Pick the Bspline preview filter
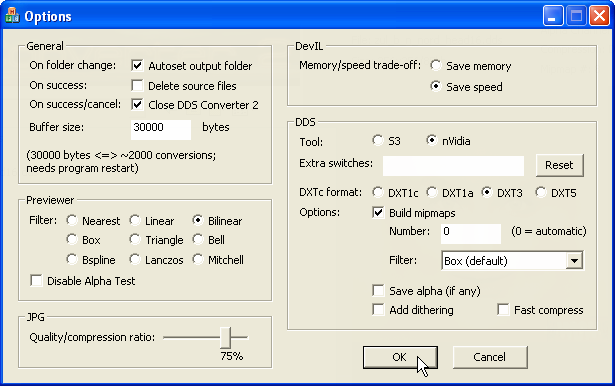The width and height of the screenshot is (615, 386). [x=72, y=259]
